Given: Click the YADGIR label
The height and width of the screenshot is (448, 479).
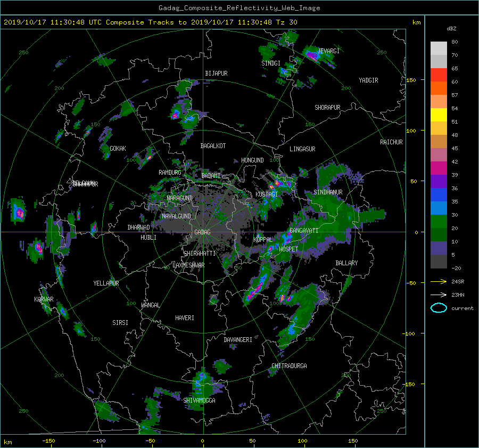Looking at the screenshot, I should tap(368, 80).
